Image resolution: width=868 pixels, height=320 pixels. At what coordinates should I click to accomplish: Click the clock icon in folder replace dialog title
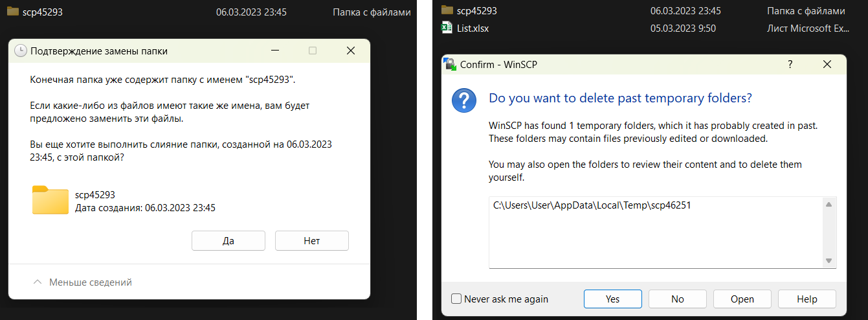(21, 51)
